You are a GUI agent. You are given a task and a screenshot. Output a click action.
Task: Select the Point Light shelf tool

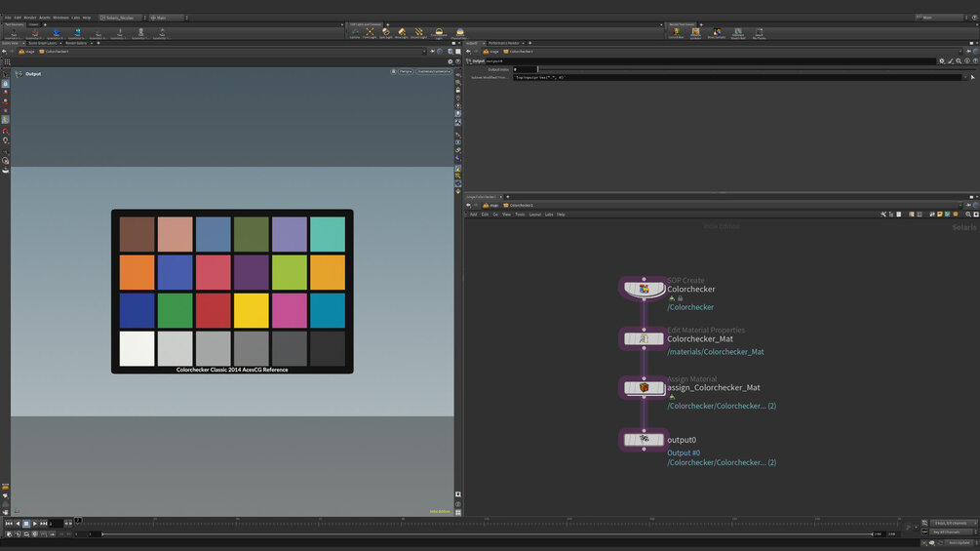[370, 33]
